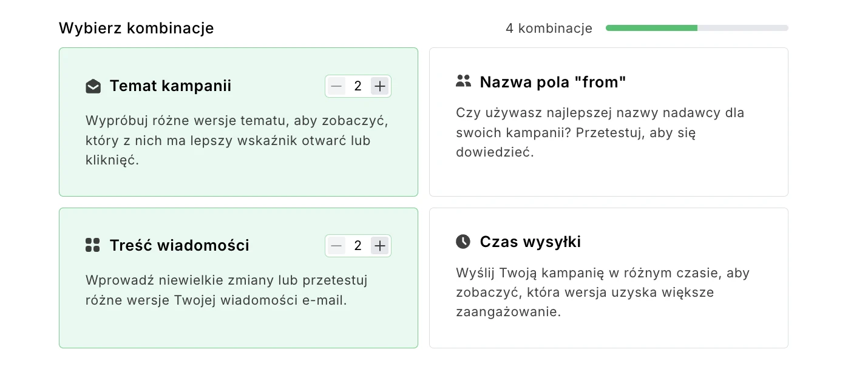Click the clock icon beside Czas wysyłki
The height and width of the screenshot is (369, 868).
463,242
